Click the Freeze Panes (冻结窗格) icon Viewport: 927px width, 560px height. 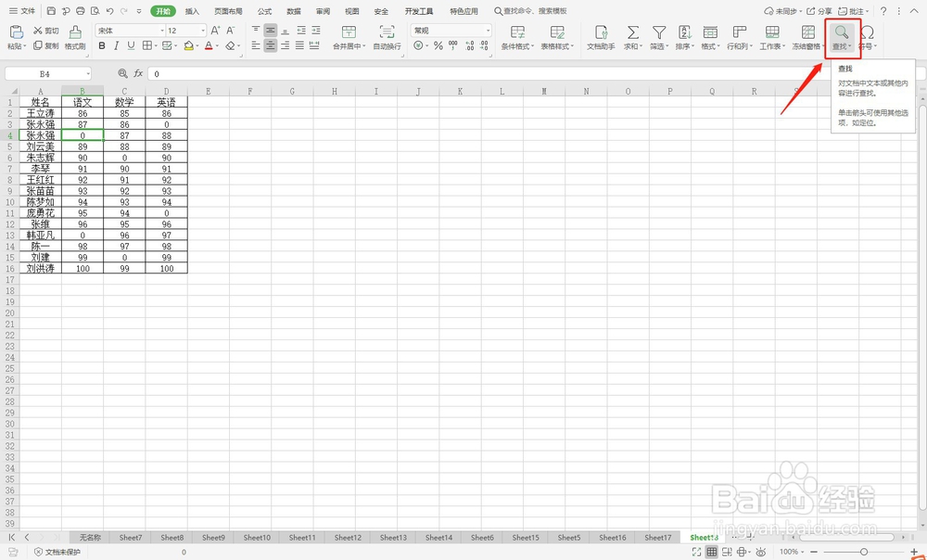(x=807, y=32)
